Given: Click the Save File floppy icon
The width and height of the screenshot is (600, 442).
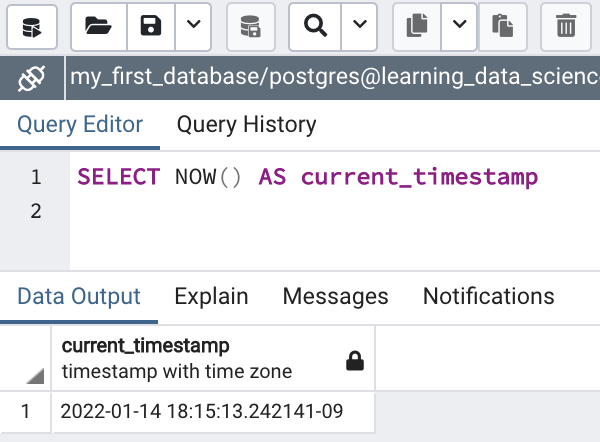Looking at the screenshot, I should coord(150,25).
